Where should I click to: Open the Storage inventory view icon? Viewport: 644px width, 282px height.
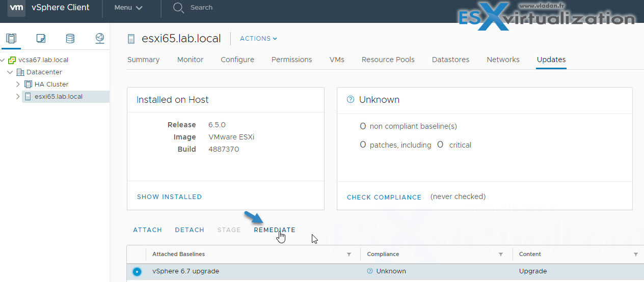70,38
